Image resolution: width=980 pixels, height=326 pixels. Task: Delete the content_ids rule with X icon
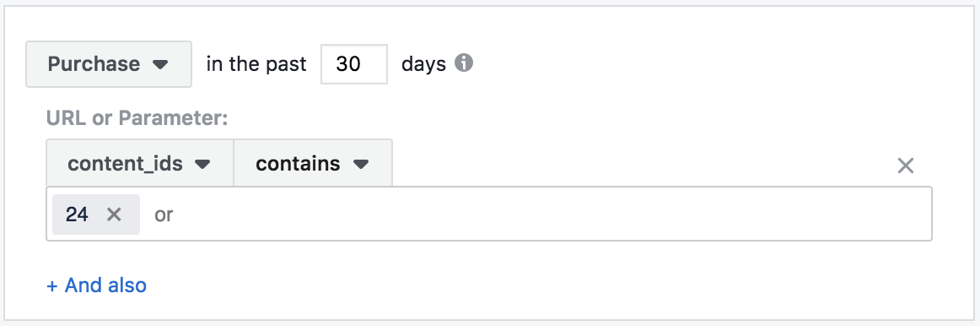pyautogui.click(x=906, y=166)
